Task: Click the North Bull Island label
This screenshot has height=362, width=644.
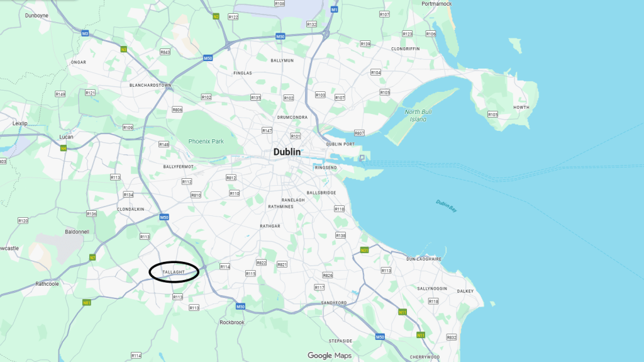Action: pos(418,116)
